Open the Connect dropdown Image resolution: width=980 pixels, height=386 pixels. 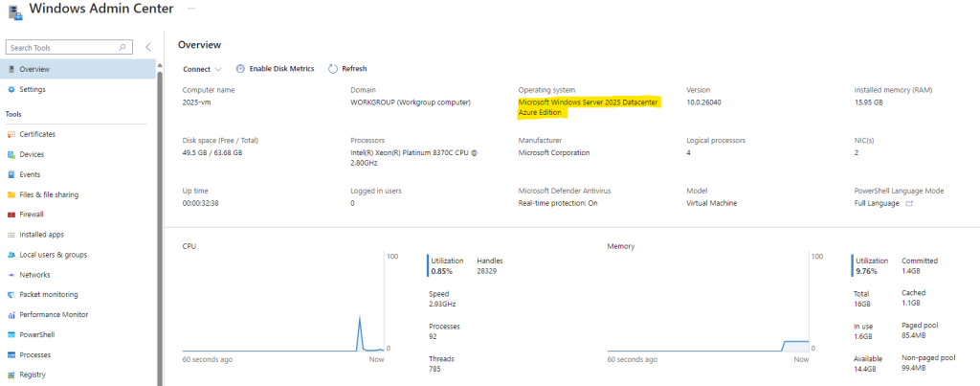(x=203, y=69)
